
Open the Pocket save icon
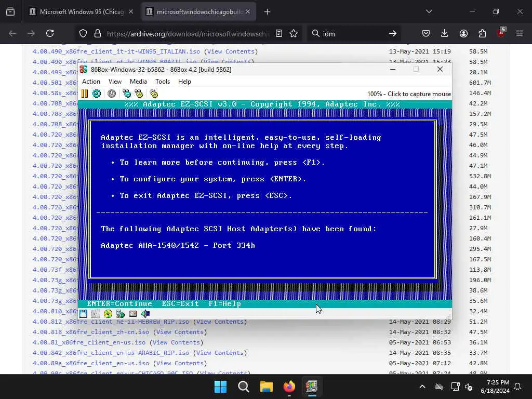pyautogui.click(x=426, y=33)
